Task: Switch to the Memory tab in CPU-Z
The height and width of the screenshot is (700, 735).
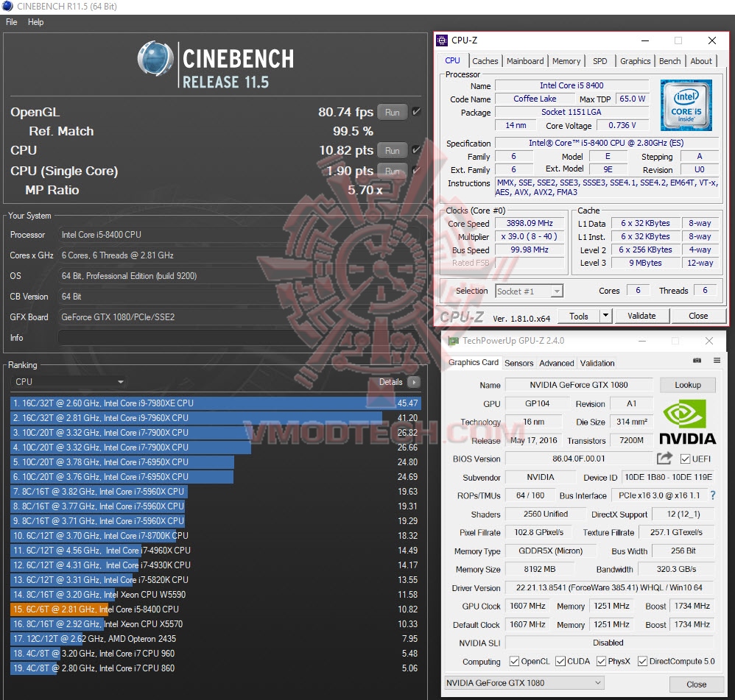Action: (566, 61)
